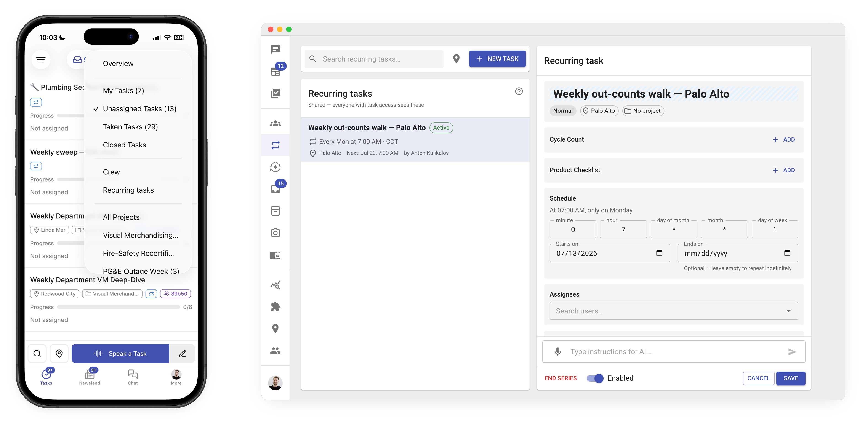Toggle the Enabled switch
868x423 pixels.
click(x=595, y=378)
